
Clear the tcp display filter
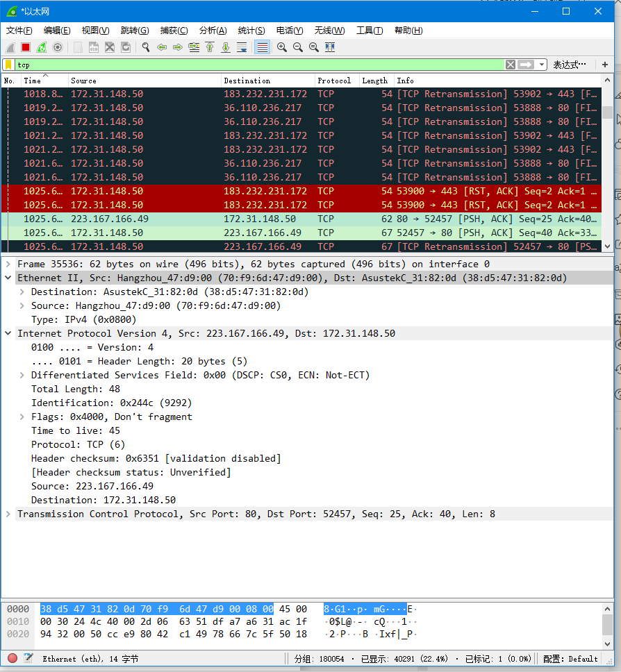coord(510,65)
